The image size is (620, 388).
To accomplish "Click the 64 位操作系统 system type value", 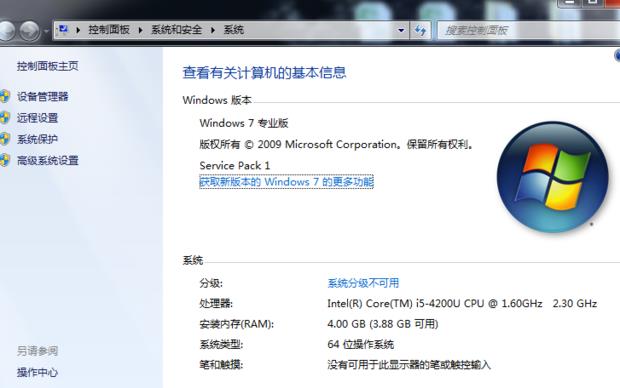I will (x=361, y=344).
